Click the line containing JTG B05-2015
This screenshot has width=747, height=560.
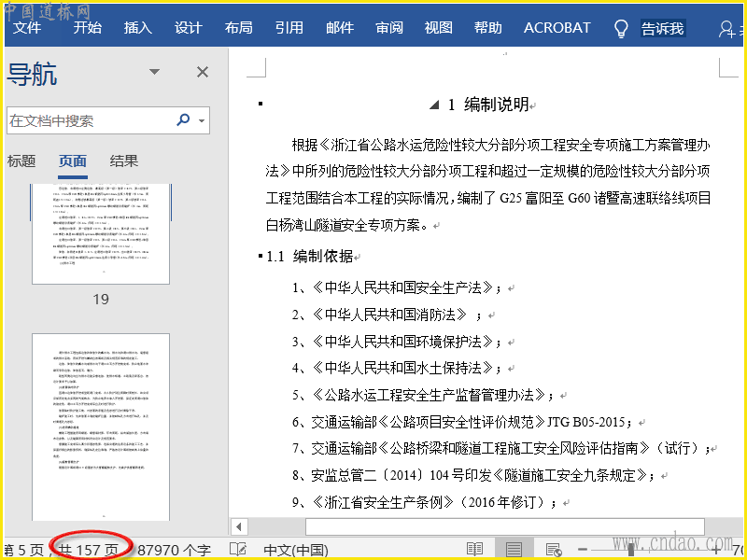pos(462,422)
